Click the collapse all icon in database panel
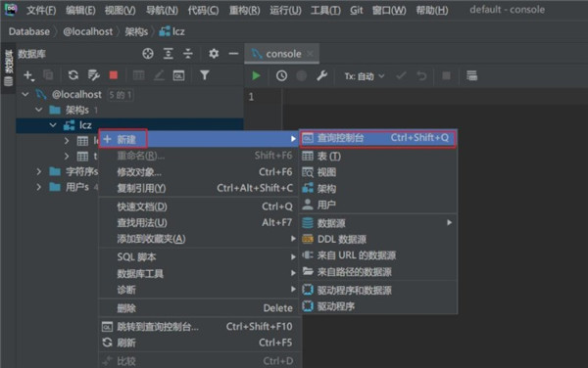The width and height of the screenshot is (588, 368). click(188, 54)
